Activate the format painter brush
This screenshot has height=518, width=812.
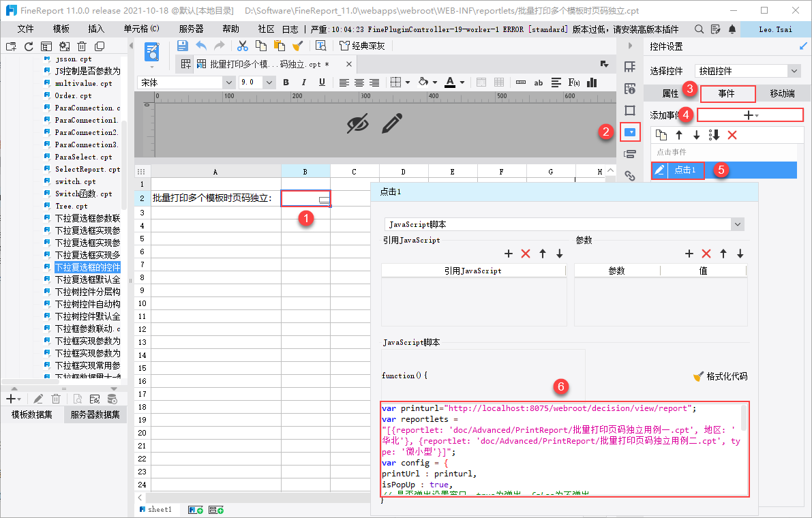tap(297, 46)
